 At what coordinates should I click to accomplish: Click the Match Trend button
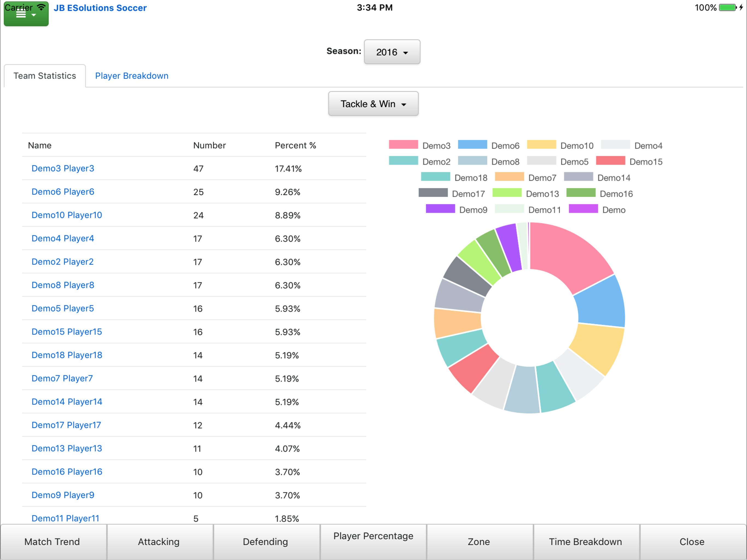52,542
